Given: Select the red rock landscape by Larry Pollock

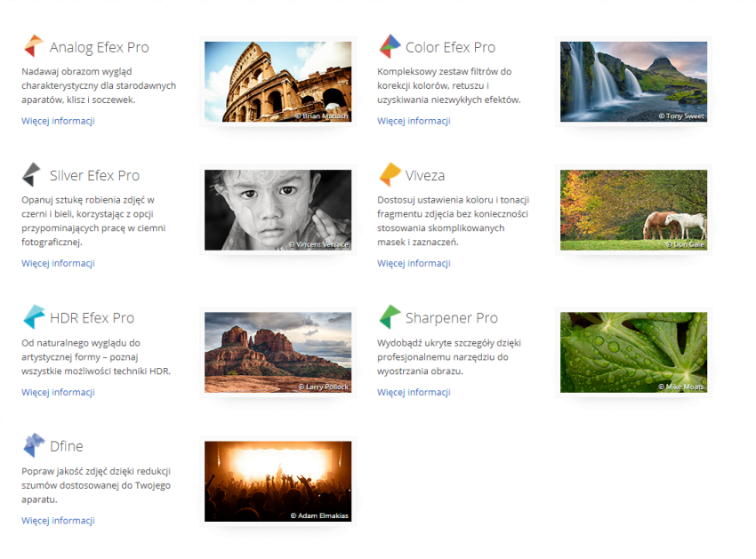Looking at the screenshot, I should 277,352.
